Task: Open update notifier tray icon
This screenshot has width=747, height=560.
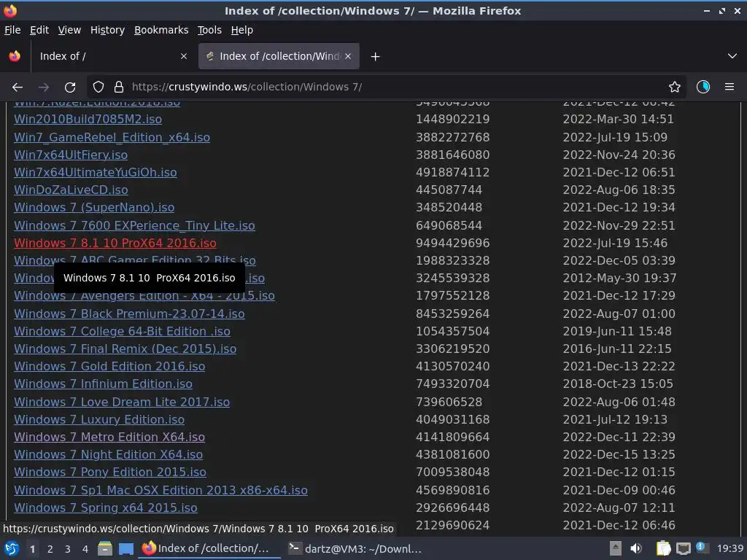Action: [x=702, y=548]
